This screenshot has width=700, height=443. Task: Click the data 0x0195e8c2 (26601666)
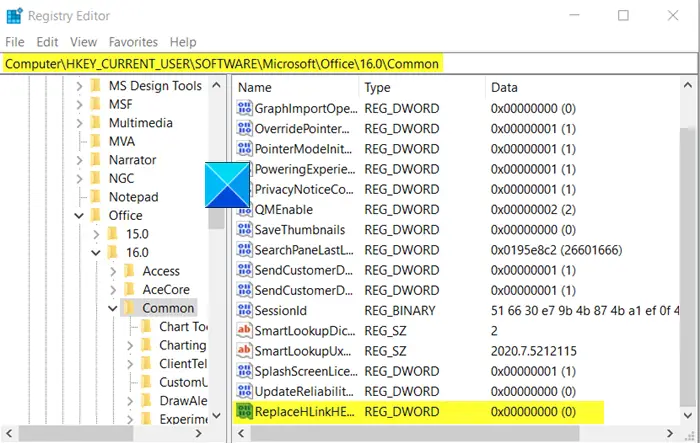point(556,250)
